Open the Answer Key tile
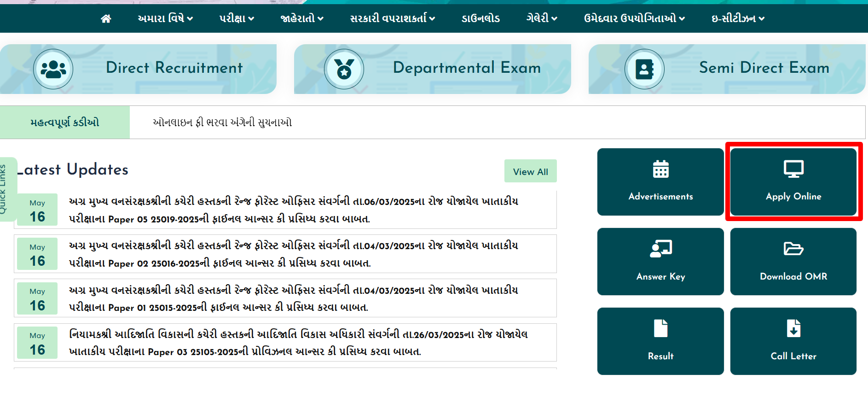 point(660,261)
